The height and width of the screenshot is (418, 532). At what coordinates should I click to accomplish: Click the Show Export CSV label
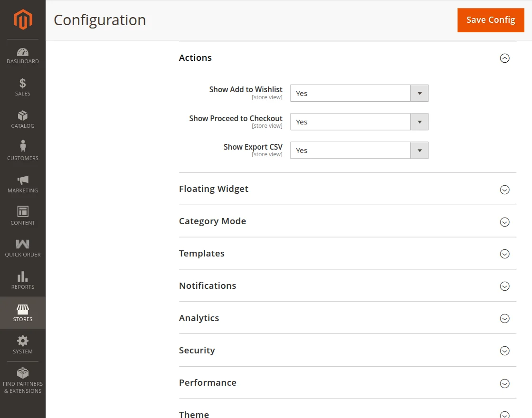click(253, 147)
